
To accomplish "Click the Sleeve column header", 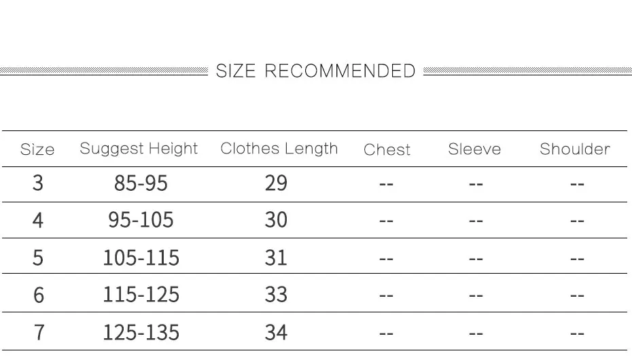I will tap(474, 149).
